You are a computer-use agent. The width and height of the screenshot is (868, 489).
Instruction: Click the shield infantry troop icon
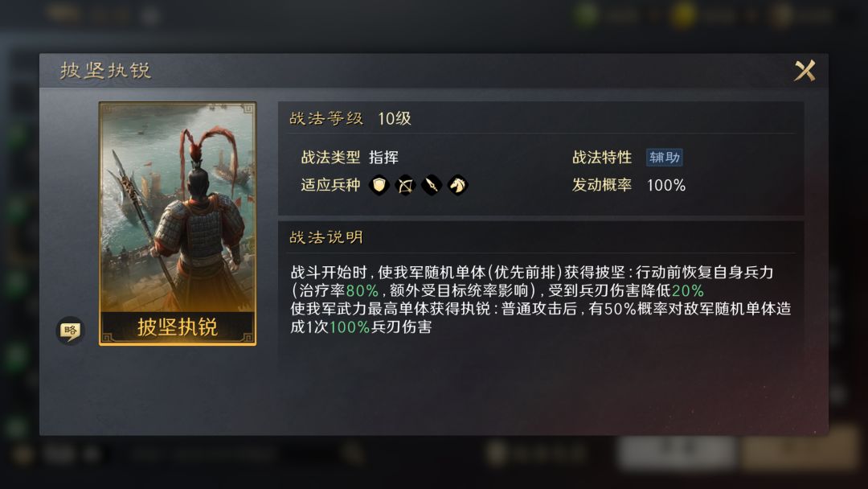tap(379, 185)
